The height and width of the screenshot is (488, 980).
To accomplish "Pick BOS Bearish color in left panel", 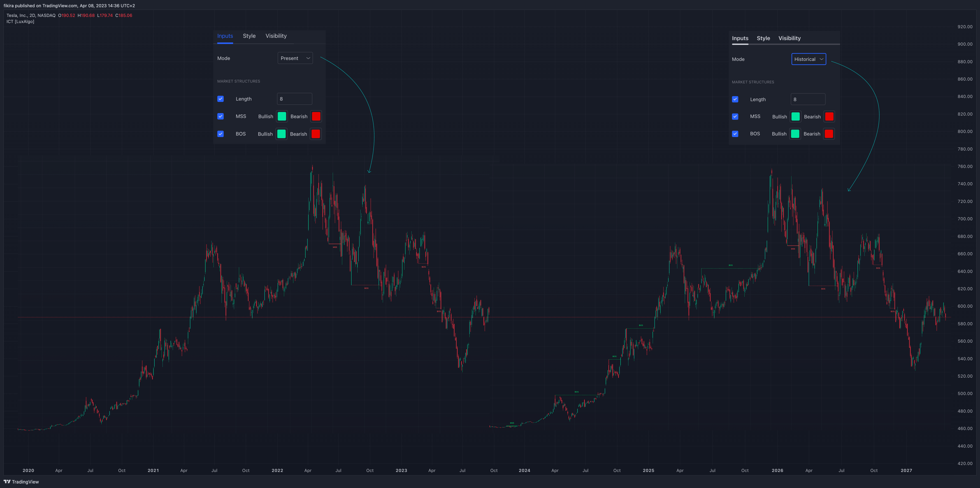I will [x=315, y=134].
